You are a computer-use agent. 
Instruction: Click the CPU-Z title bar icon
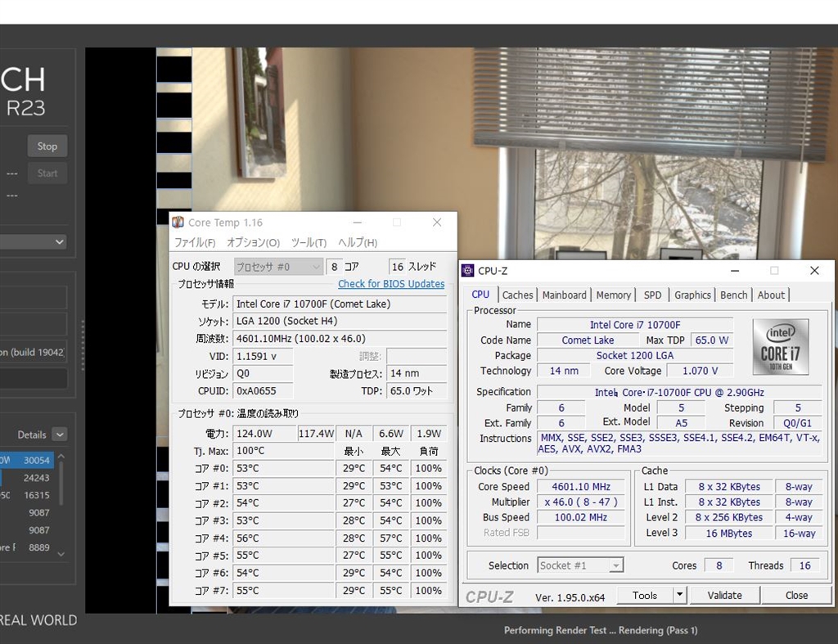pyautogui.click(x=467, y=271)
